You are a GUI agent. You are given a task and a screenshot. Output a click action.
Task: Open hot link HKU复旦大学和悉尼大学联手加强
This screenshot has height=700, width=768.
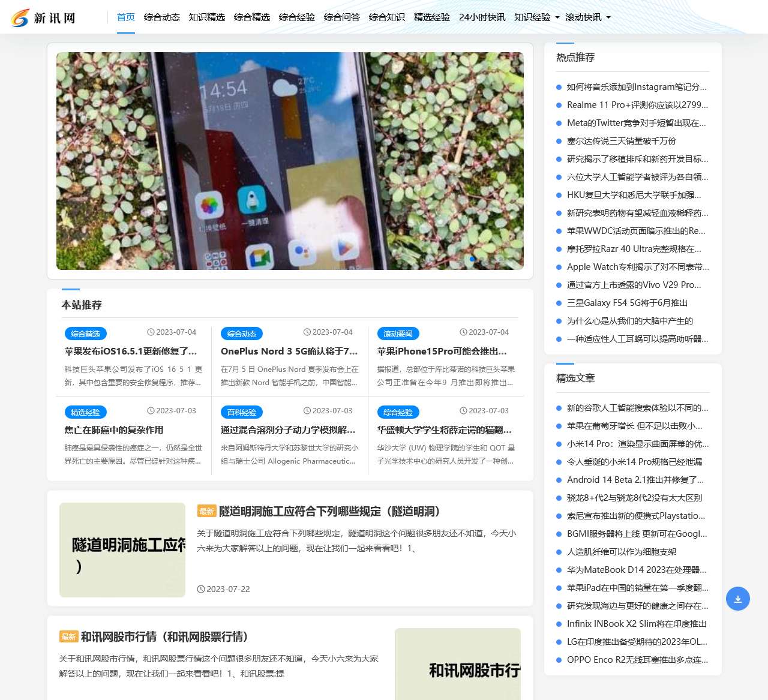click(634, 195)
